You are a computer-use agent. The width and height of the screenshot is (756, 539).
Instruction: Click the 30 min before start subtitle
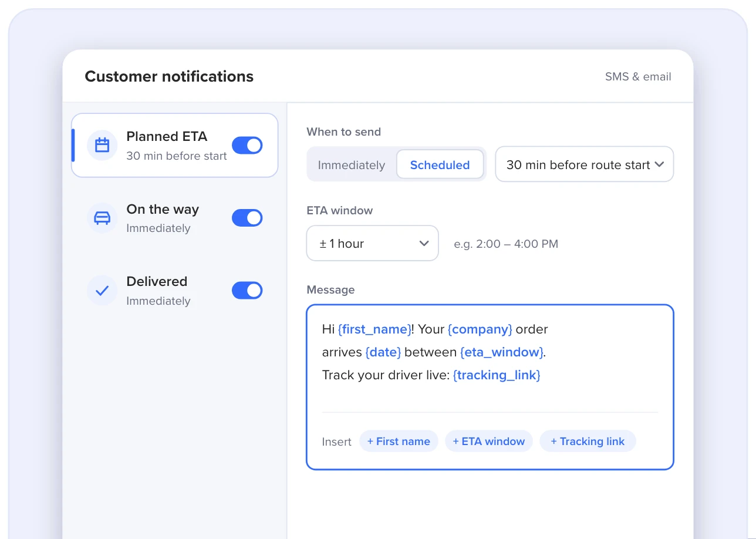click(177, 156)
